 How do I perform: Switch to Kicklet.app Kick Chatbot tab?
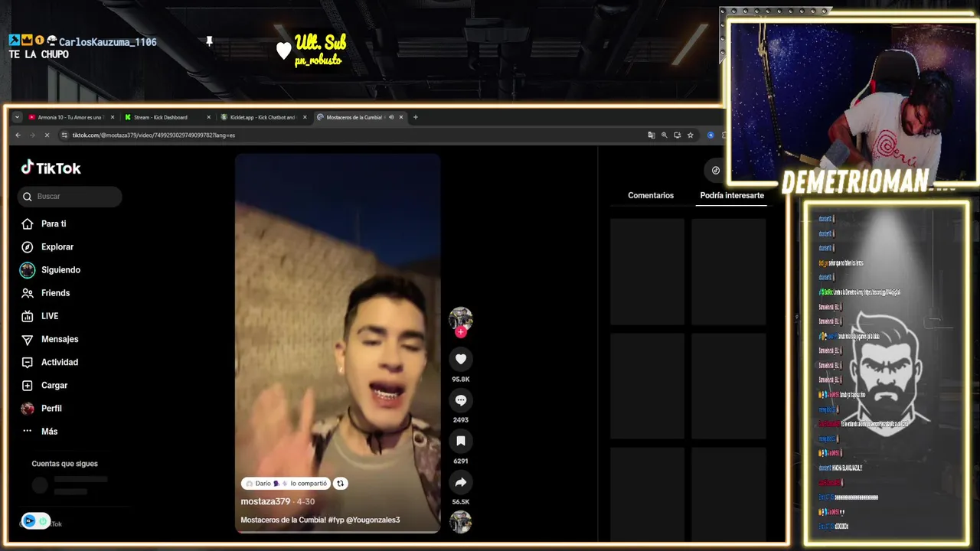263,117
